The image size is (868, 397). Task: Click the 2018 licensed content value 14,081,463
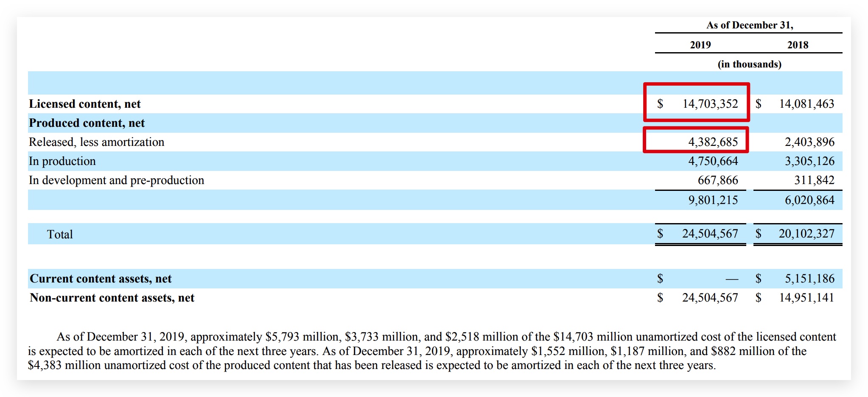806,104
